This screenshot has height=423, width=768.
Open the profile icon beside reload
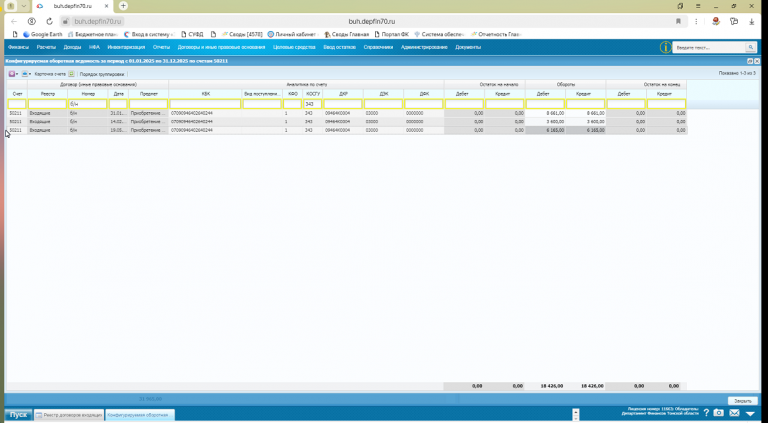[32, 22]
